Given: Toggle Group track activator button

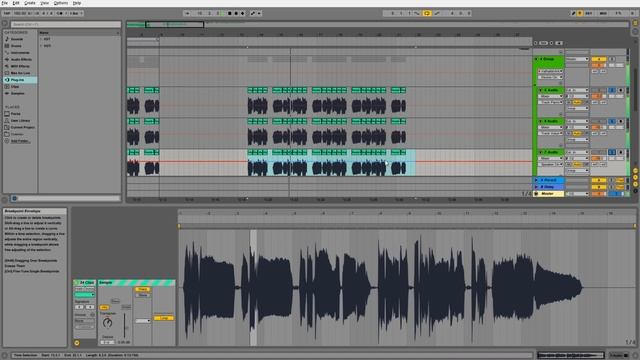Looking at the screenshot, I should [598, 59].
